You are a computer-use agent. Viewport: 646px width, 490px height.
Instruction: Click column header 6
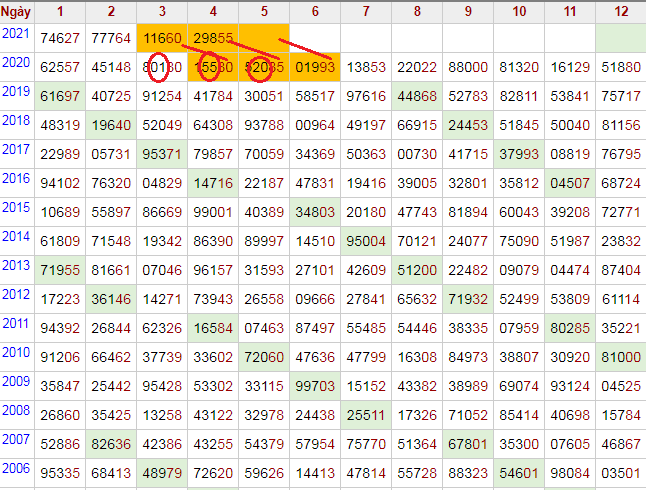coord(315,11)
